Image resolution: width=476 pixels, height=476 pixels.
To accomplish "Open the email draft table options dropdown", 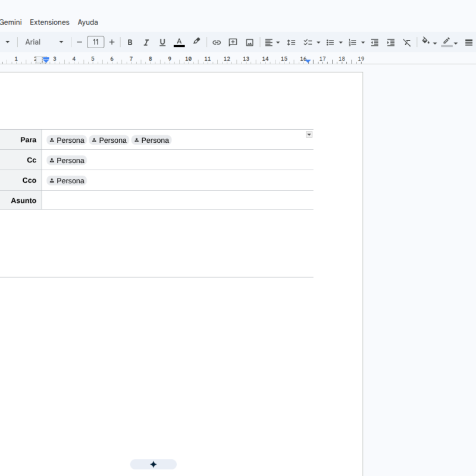I will (x=309, y=134).
